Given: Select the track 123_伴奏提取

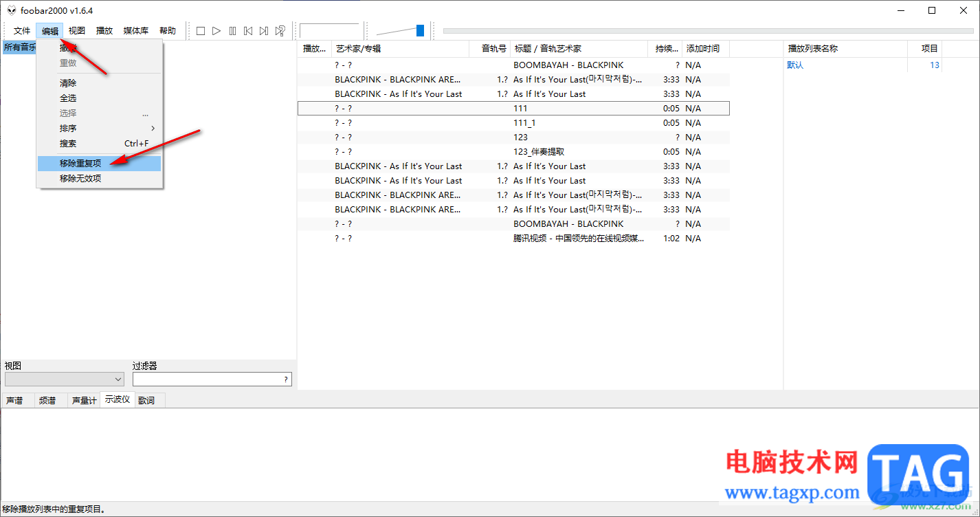Looking at the screenshot, I should 513,152.
